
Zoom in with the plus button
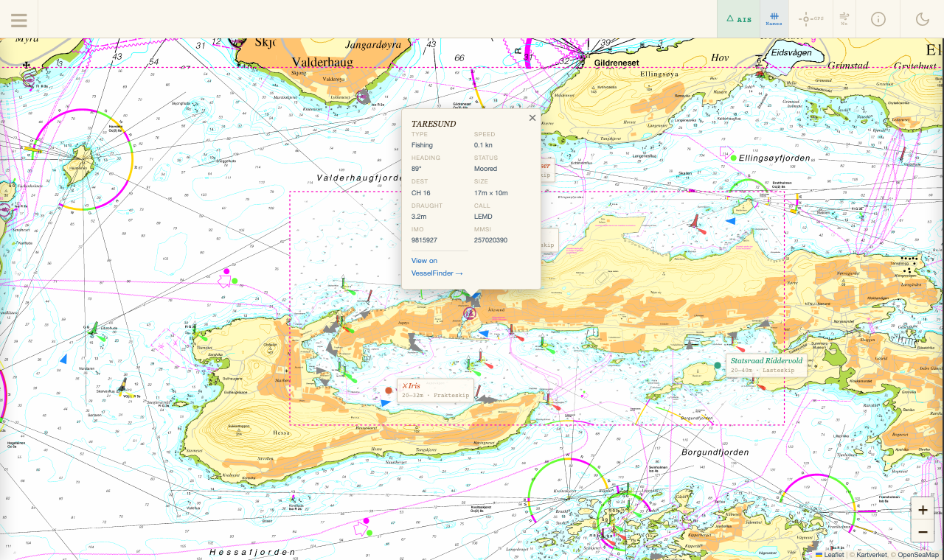tap(923, 510)
